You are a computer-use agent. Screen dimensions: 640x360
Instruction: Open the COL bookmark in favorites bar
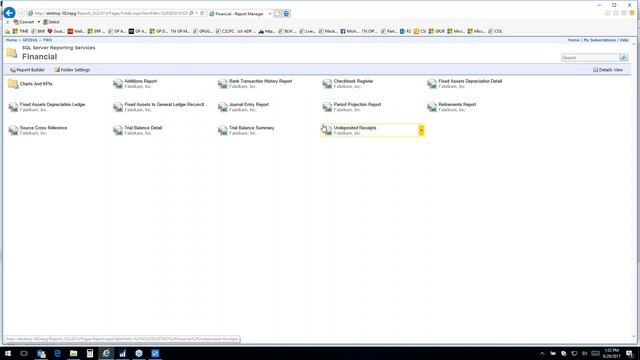click(x=495, y=31)
